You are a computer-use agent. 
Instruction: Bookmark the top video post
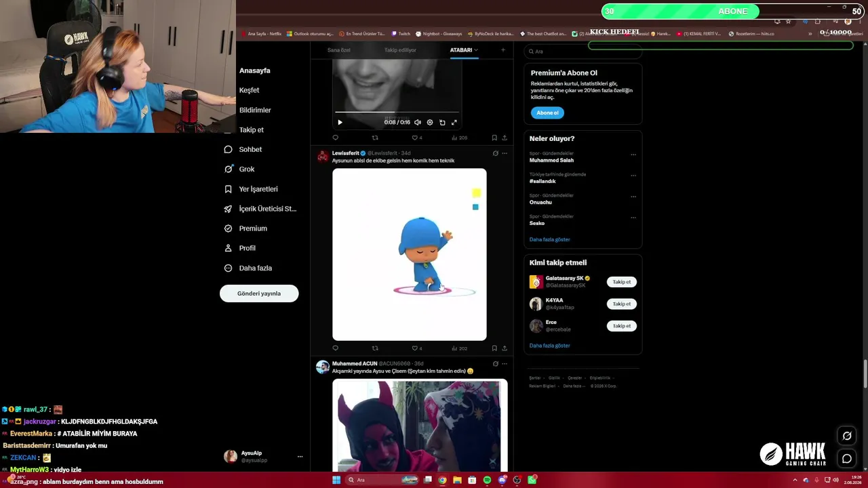[x=494, y=138]
